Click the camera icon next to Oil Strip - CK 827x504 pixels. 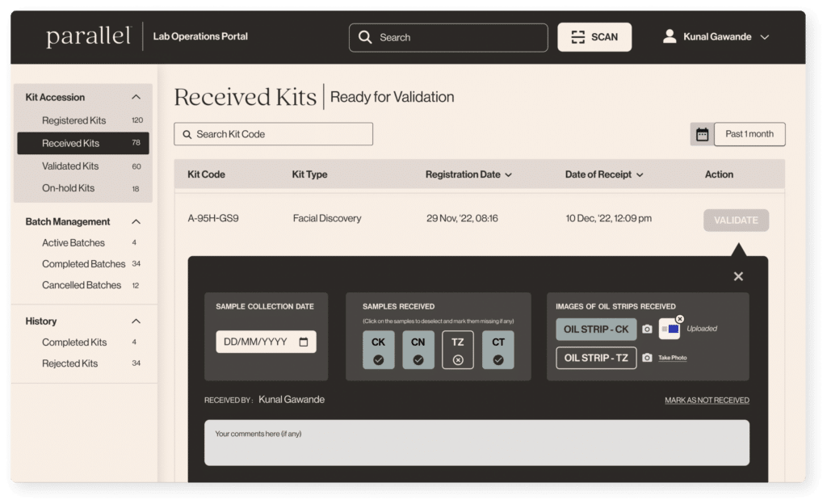click(647, 330)
